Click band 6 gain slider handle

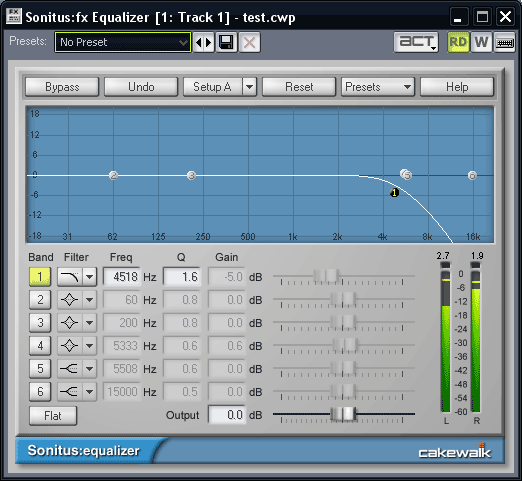[343, 391]
